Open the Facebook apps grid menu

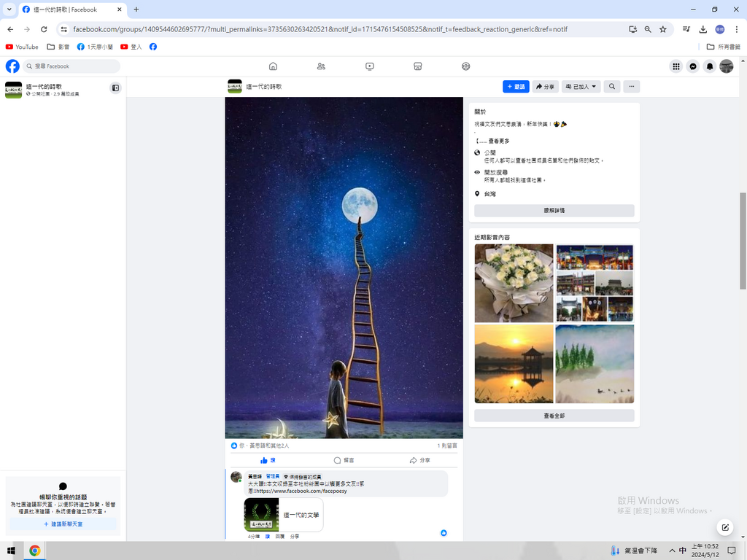coord(676,66)
